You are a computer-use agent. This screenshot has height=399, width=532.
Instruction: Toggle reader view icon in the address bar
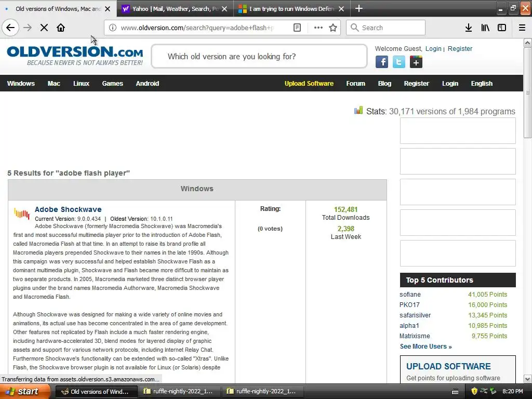click(x=297, y=28)
